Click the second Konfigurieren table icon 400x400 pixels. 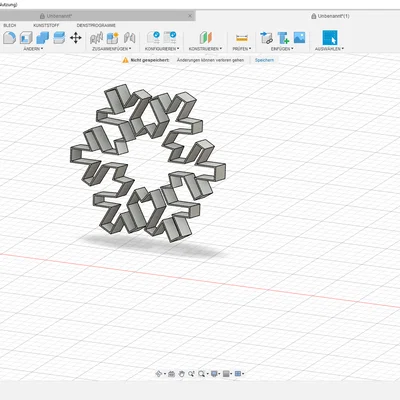pos(170,38)
